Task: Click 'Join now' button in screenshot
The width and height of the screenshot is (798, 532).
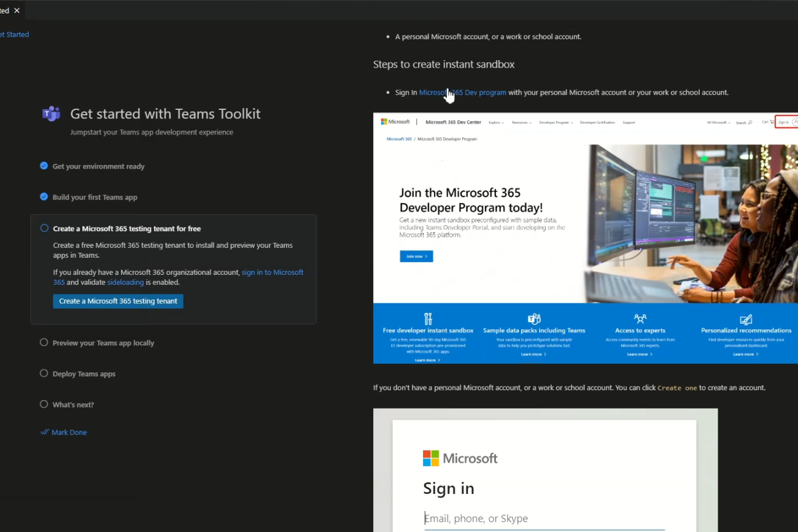Action: point(416,256)
